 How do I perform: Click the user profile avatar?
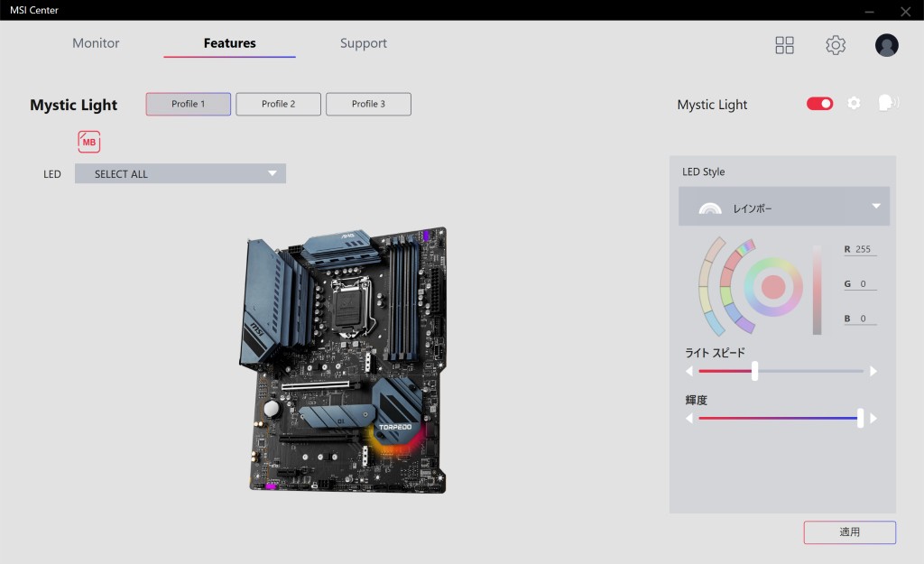886,45
